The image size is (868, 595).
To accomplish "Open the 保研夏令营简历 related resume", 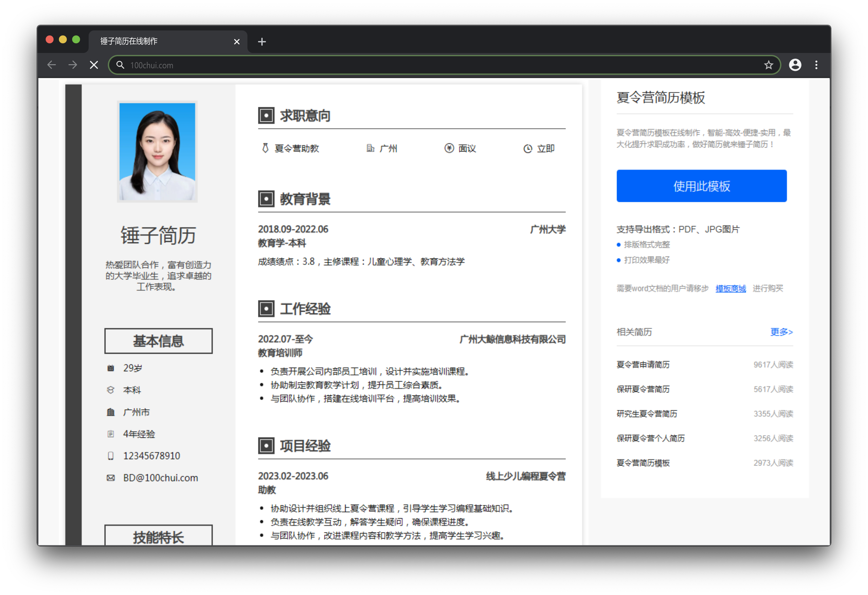I will tap(643, 389).
